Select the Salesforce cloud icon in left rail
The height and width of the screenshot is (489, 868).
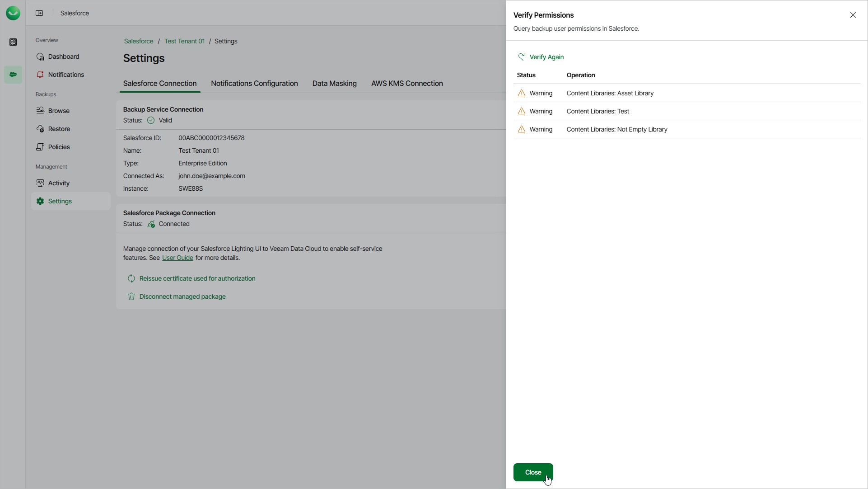(13, 75)
